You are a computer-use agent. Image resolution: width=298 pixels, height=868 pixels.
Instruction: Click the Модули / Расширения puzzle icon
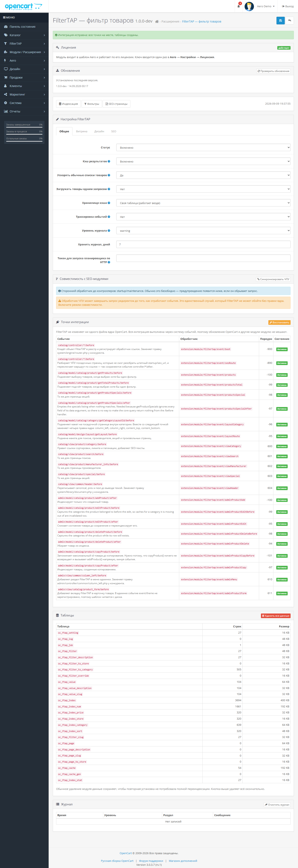click(x=6, y=52)
